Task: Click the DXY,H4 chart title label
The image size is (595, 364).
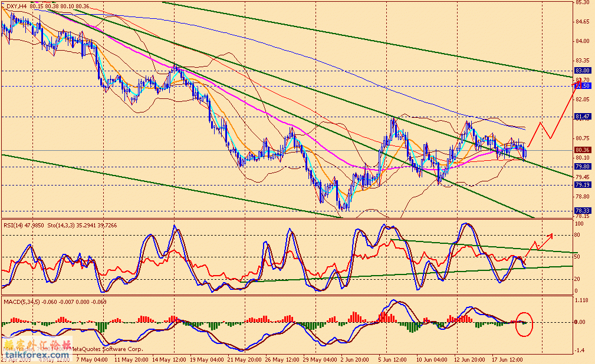Action: (x=17, y=6)
